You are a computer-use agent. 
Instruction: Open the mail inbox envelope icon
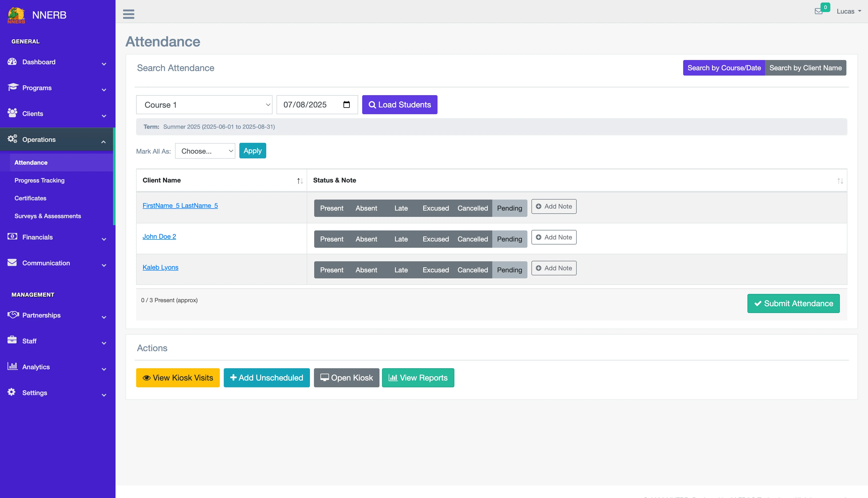coord(818,11)
